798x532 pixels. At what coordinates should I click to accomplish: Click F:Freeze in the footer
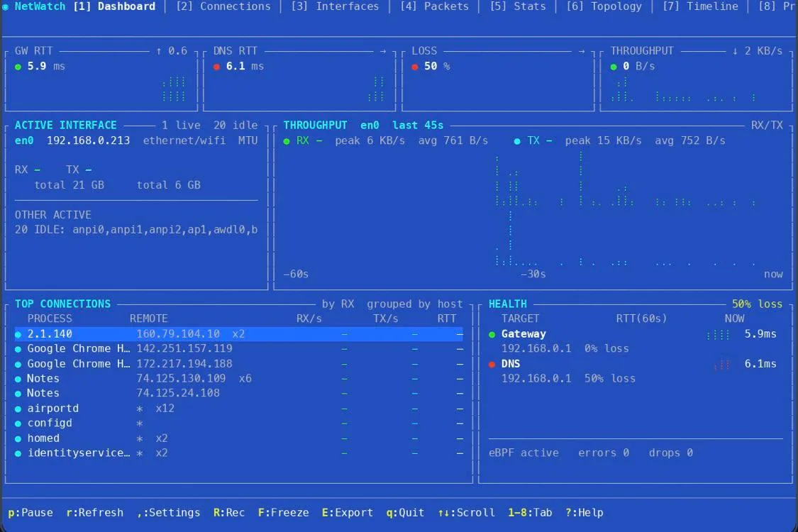(x=284, y=513)
